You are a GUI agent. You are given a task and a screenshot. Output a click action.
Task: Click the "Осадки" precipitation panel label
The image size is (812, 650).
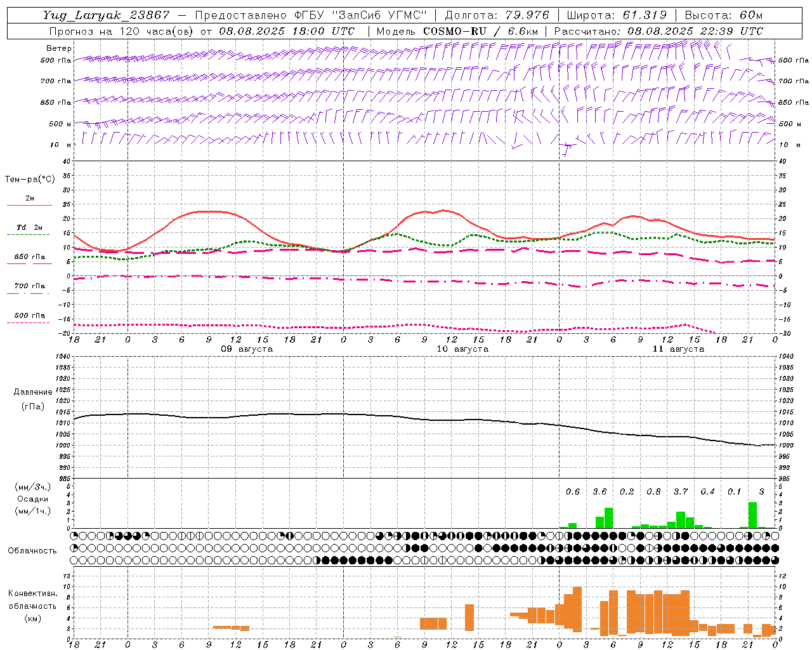pyautogui.click(x=33, y=499)
